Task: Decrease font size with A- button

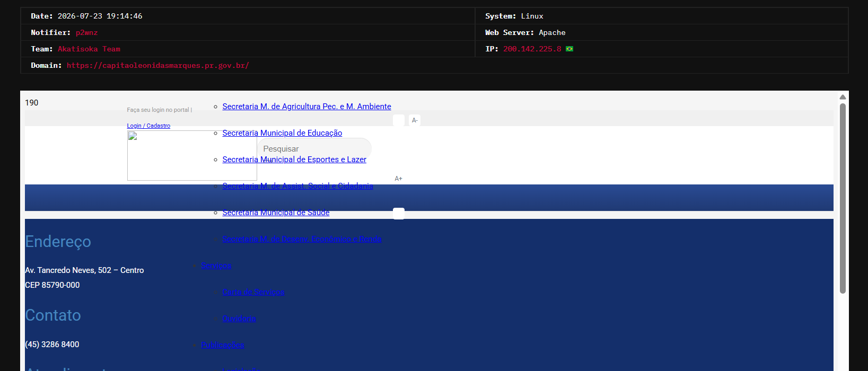Action: pos(415,120)
